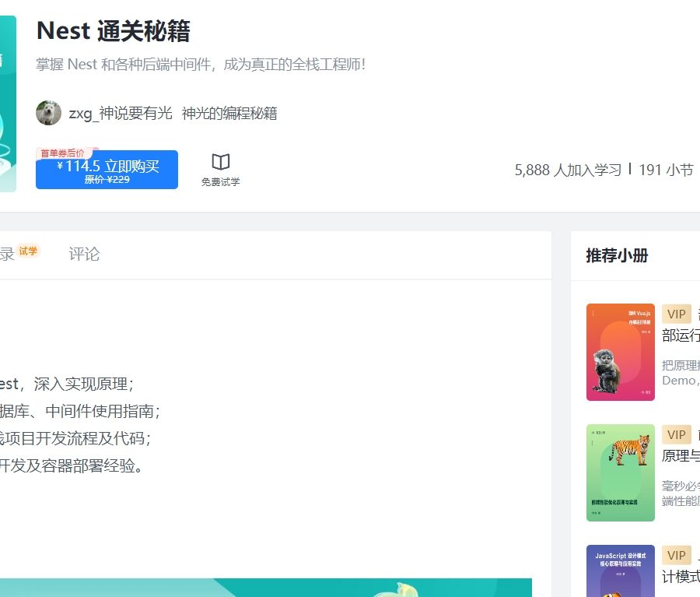
Task: Click the Vue.js monkey cover thumbnail
Action: point(620,351)
